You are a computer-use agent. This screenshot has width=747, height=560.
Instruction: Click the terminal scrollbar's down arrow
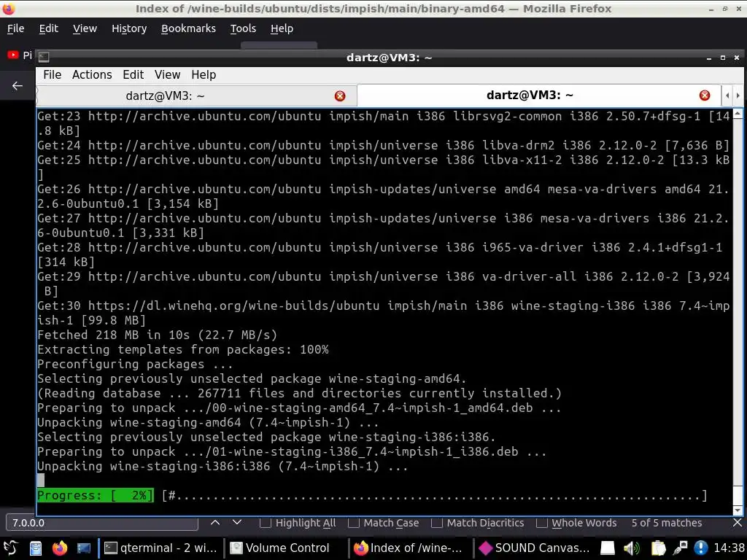tap(738, 510)
